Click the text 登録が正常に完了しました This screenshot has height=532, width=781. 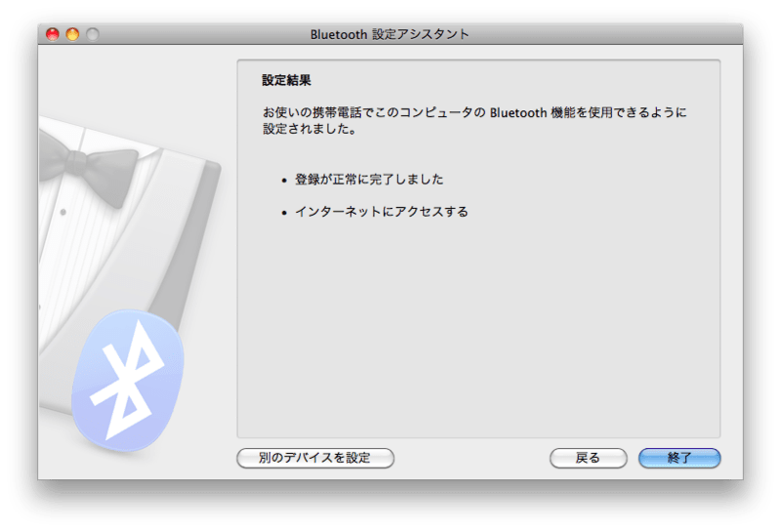tap(369, 180)
